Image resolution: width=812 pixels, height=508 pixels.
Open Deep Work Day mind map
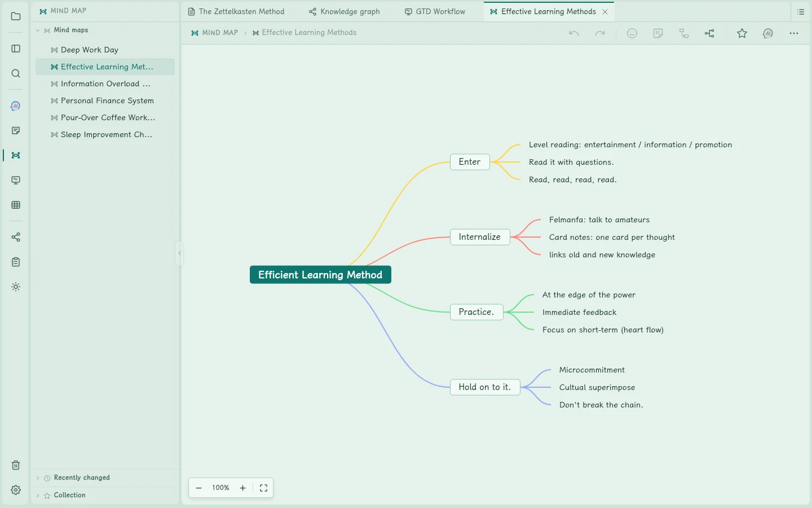tap(105, 50)
